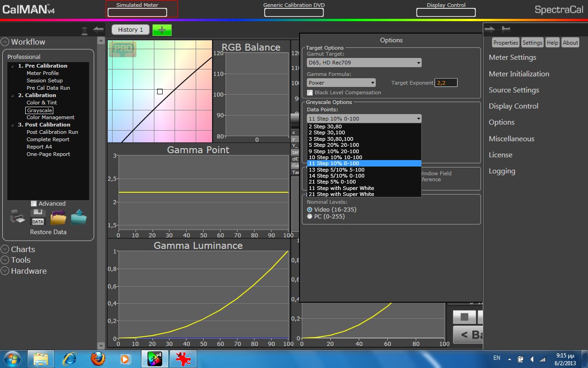The height and width of the screenshot is (368, 588).
Task: Click the printer icon in Workflow panel
Action: point(17,217)
